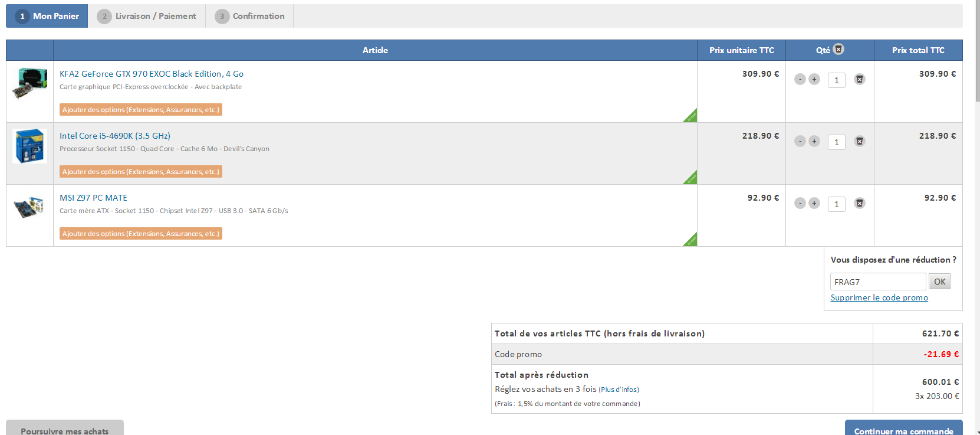Remove KFA2 GeForce GTX 970 from cart
The width and height of the screenshot is (980, 435).
860,79
